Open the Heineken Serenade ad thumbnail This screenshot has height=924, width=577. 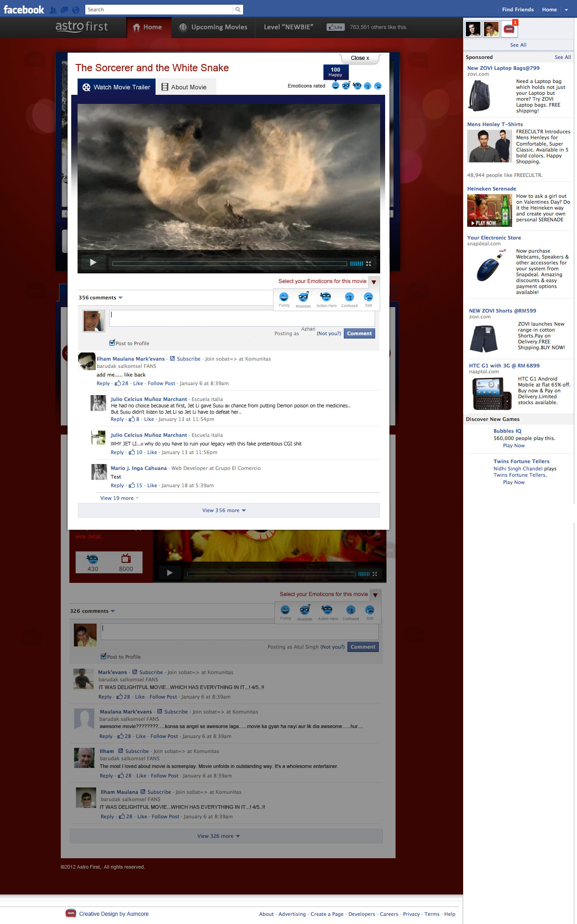coord(489,210)
